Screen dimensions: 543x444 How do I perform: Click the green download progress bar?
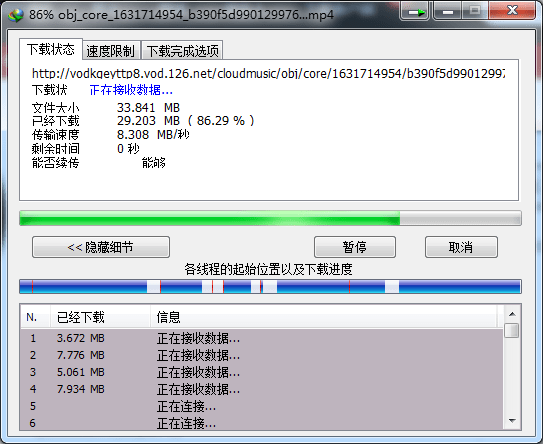[x=270, y=218]
